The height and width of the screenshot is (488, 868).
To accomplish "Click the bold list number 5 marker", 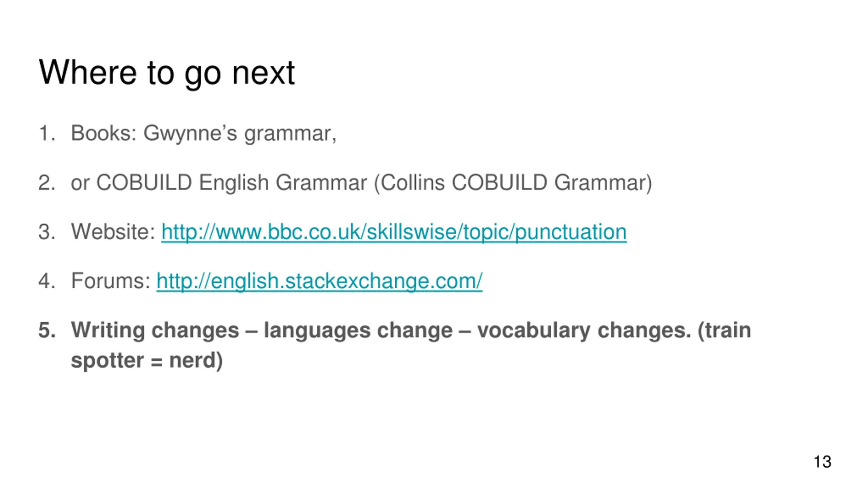I will click(46, 330).
